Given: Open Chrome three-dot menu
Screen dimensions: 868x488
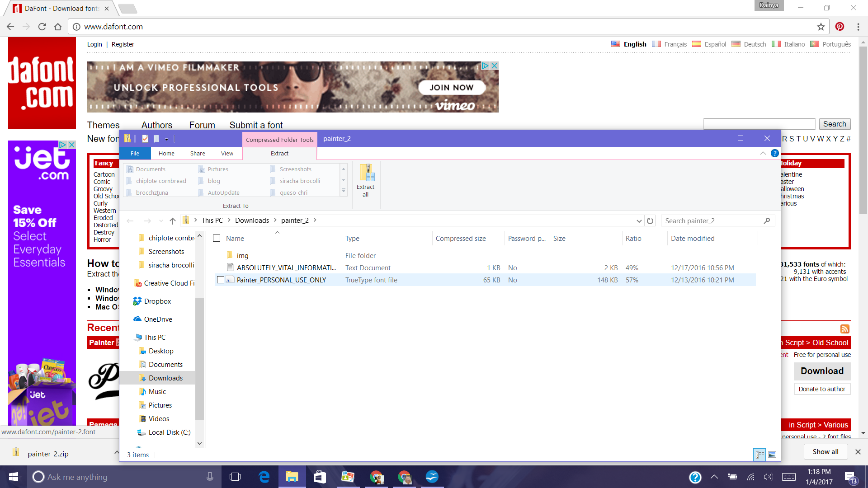Looking at the screenshot, I should (x=858, y=27).
